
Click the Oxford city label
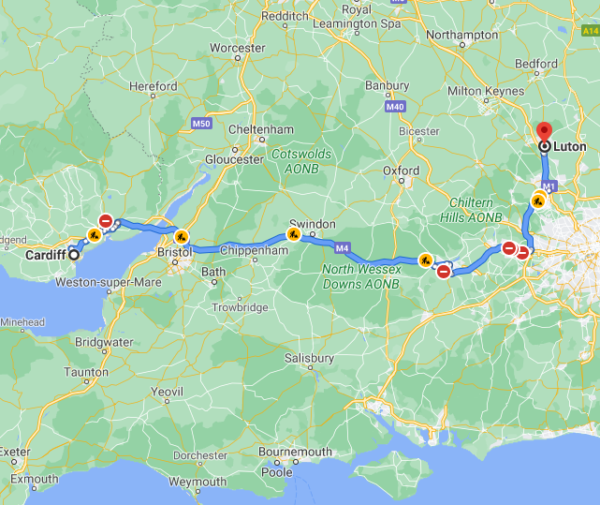pyautogui.click(x=401, y=171)
